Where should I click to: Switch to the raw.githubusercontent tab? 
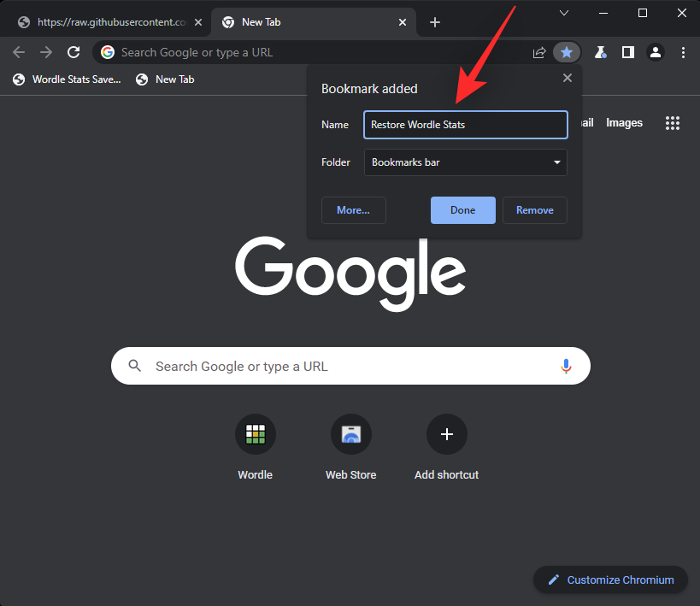[106, 22]
